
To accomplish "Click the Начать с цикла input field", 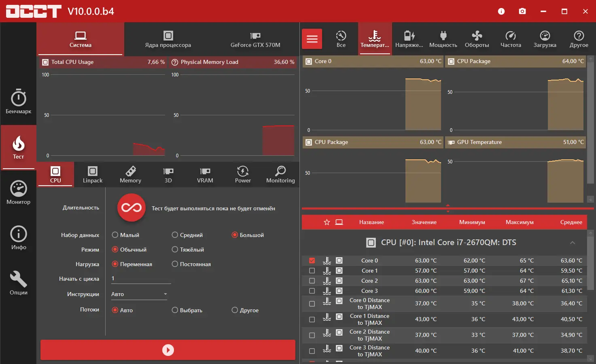I will coord(141,278).
